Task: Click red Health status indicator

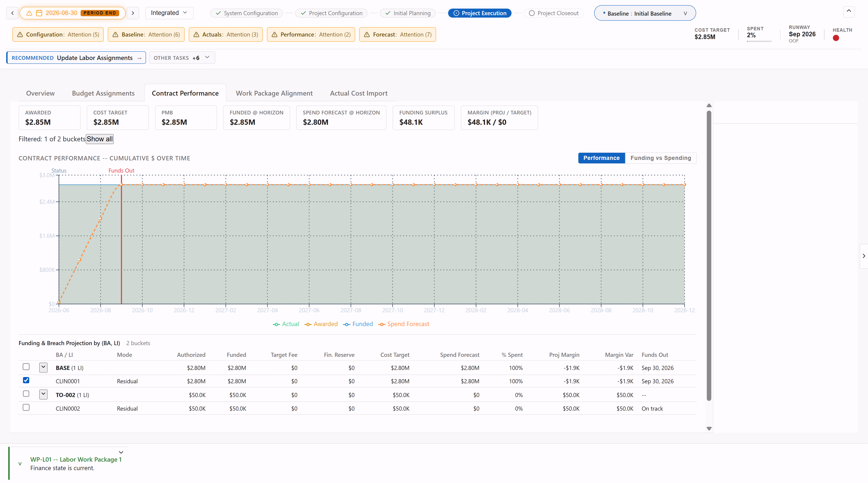Action: (x=836, y=38)
